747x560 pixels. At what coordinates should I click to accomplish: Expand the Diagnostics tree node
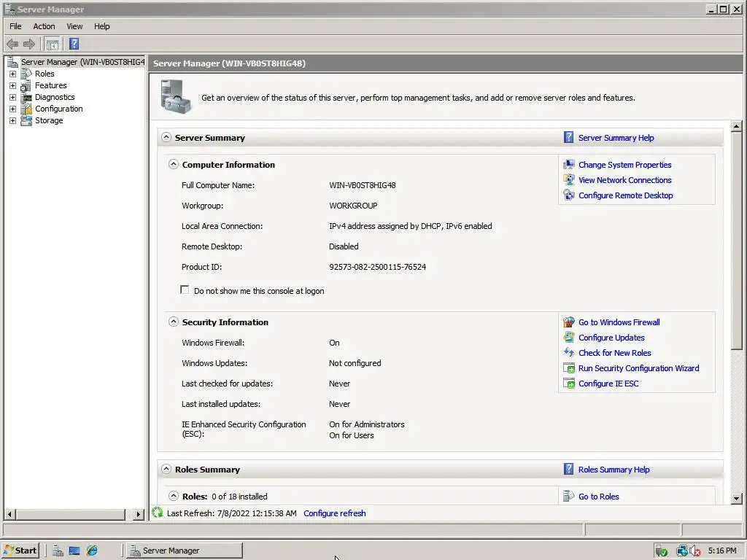coord(13,97)
